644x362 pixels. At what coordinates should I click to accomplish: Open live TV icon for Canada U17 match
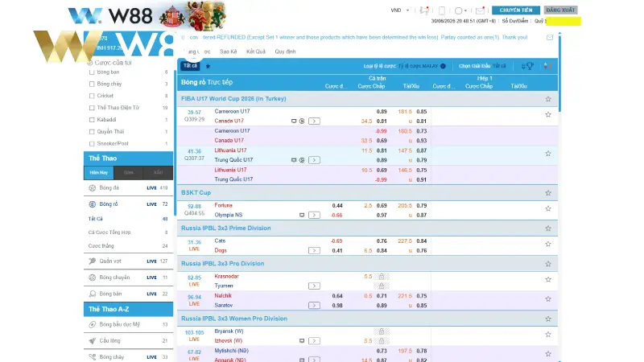click(294, 121)
